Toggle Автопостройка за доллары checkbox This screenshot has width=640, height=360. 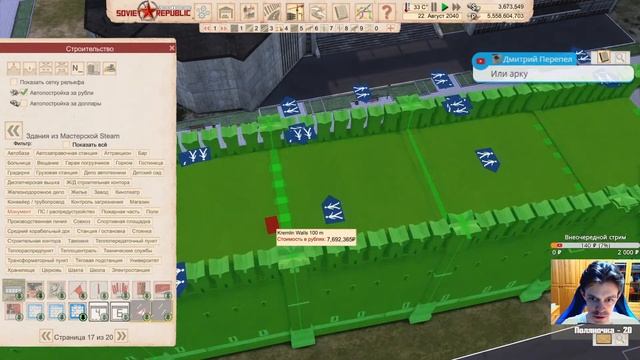[x=24, y=103]
